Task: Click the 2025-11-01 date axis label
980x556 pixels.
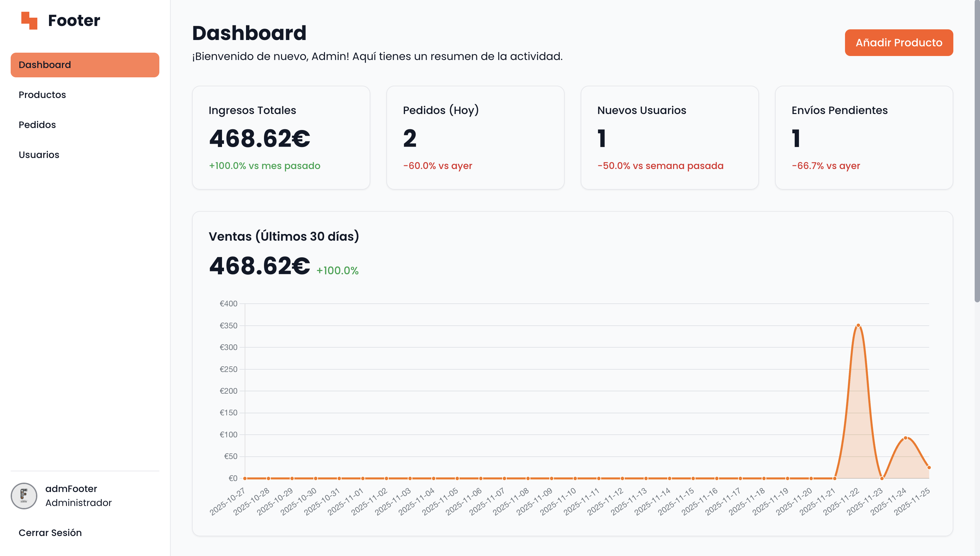Action: pos(346,501)
